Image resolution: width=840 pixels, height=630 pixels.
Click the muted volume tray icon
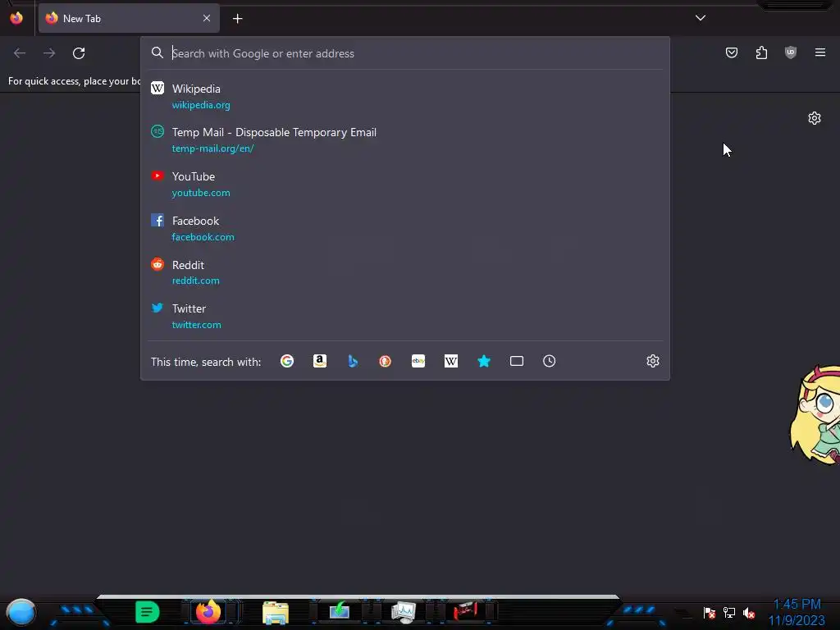(x=749, y=613)
